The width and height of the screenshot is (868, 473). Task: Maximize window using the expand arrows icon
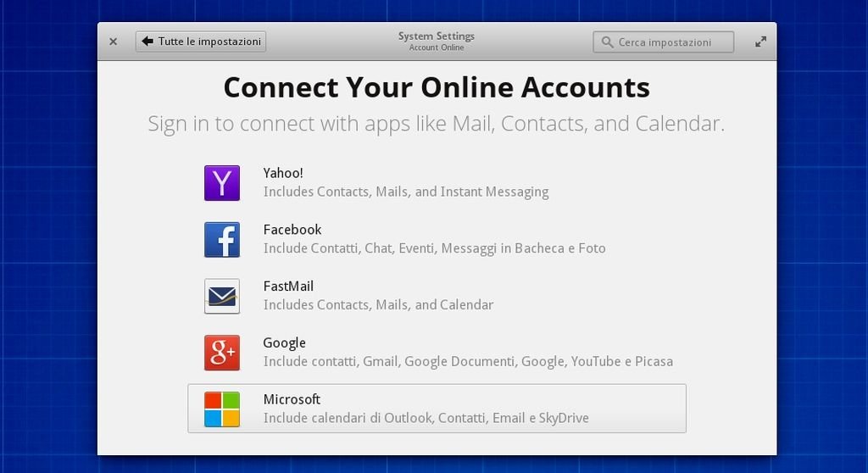tap(761, 42)
